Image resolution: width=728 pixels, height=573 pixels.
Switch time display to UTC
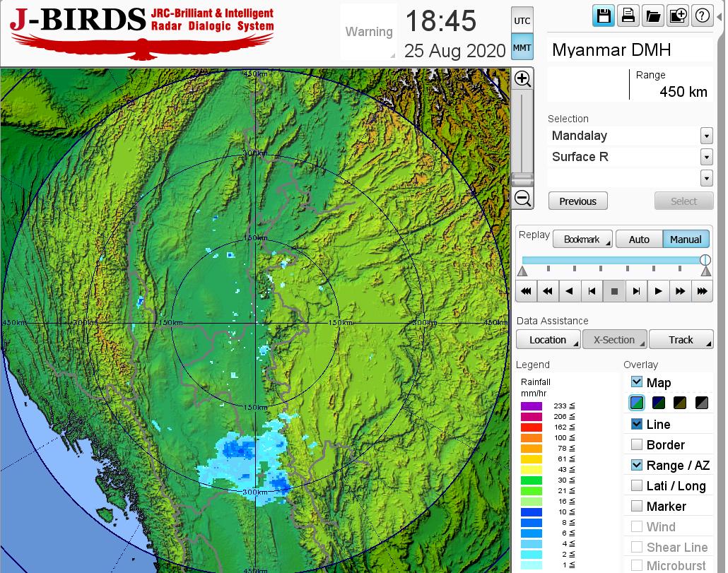522,21
